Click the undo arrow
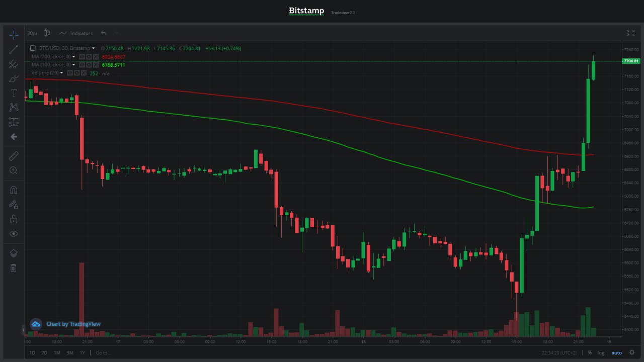Image resolution: width=644 pixels, height=362 pixels. pos(104,33)
